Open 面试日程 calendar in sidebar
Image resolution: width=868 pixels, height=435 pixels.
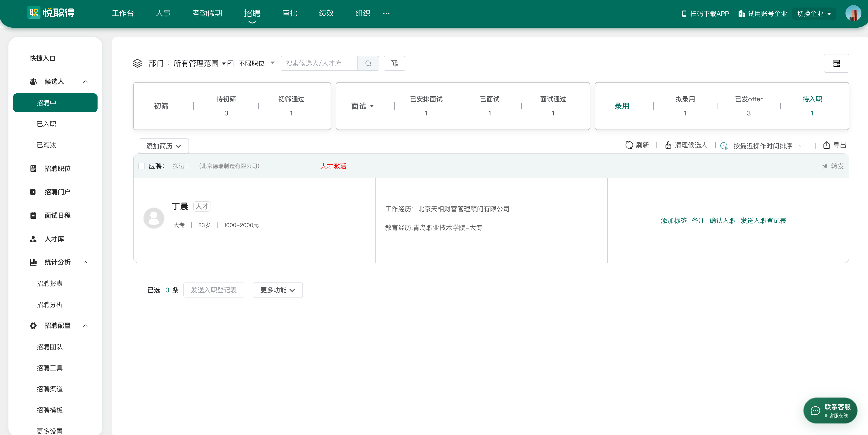pyautogui.click(x=57, y=215)
